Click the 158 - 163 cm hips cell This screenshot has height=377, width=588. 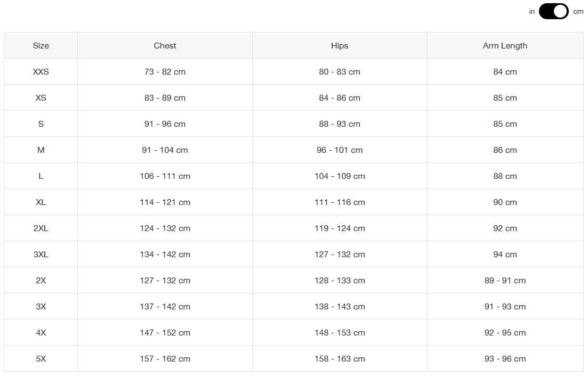340,359
